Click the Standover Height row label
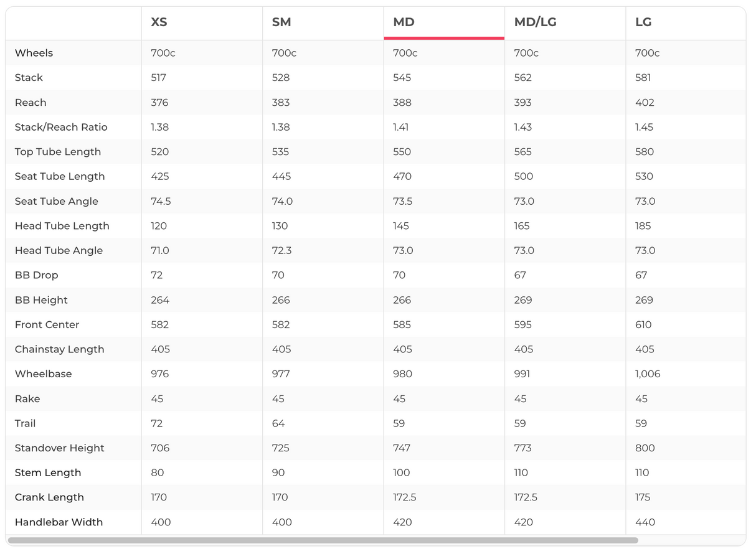 pos(60,448)
